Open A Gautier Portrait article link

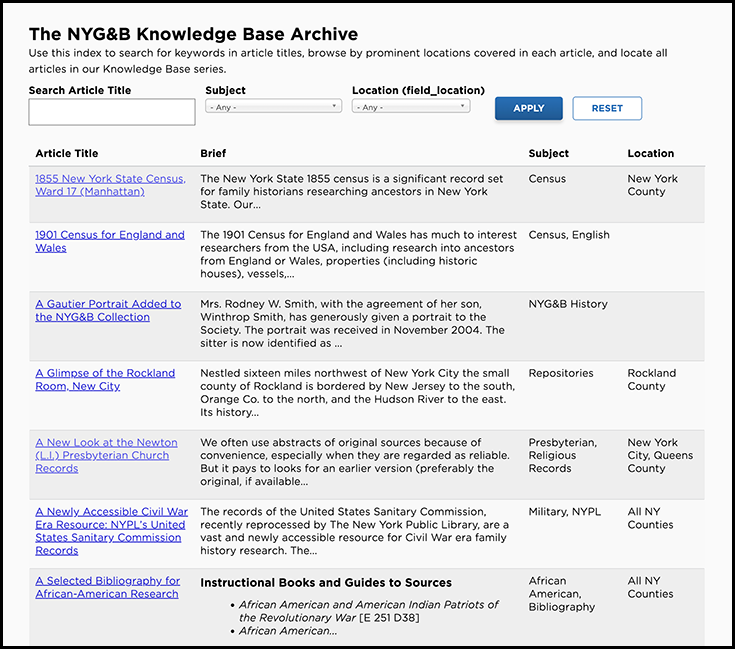click(108, 310)
